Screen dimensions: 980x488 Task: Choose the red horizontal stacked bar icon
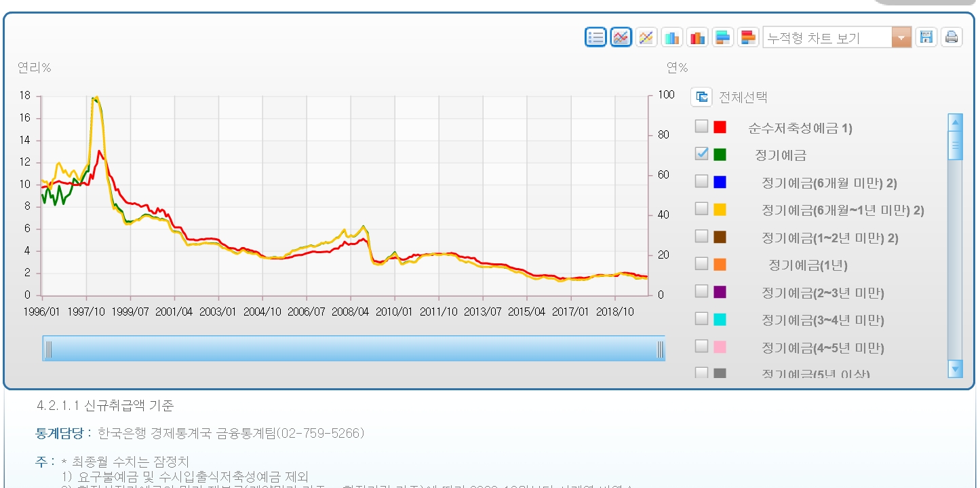click(747, 37)
